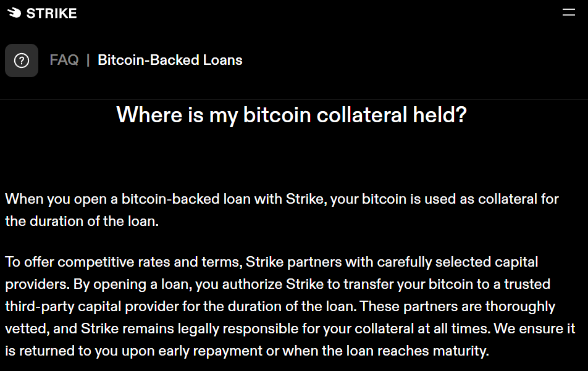Click the line starting 'providers. By opening a loan'
Screen dimensions: 588x371
click(x=277, y=284)
